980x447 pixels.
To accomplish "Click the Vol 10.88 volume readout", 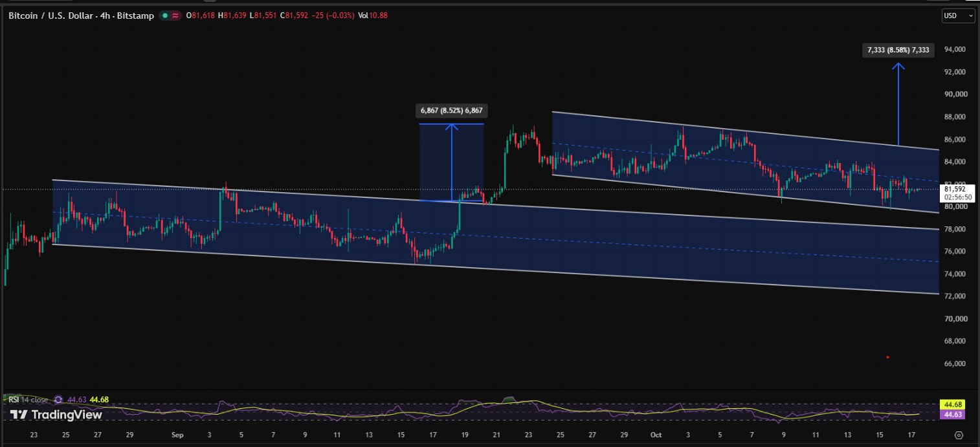I will 373,16.
